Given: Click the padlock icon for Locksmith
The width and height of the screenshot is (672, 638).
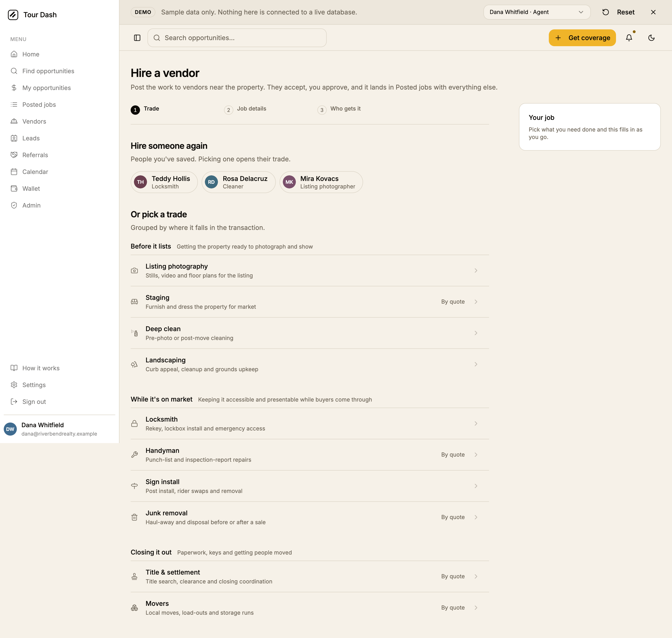Looking at the screenshot, I should click(x=134, y=423).
